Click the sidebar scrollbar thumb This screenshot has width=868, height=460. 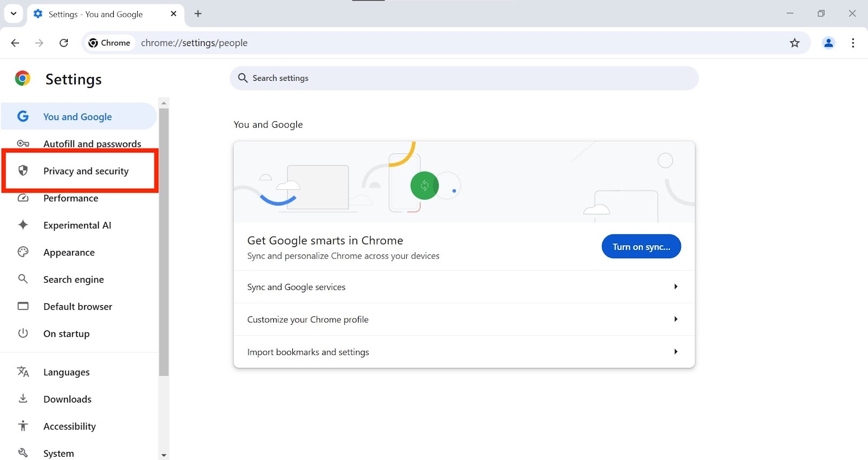tap(164, 242)
